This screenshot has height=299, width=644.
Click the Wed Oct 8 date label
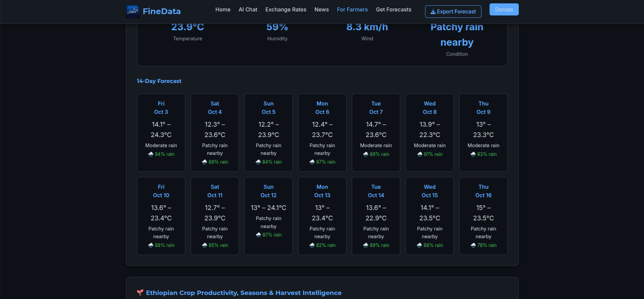[430, 108]
